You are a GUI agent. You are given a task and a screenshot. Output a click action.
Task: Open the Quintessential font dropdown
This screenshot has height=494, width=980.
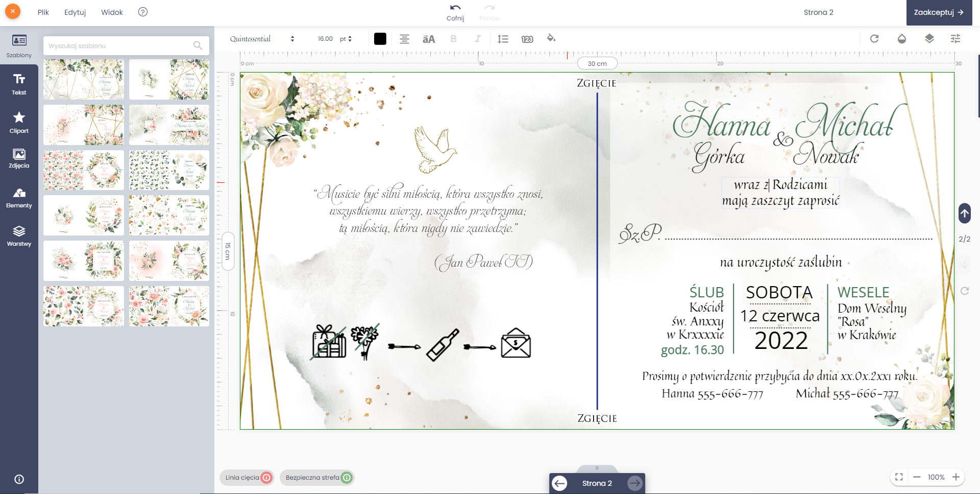click(x=262, y=39)
